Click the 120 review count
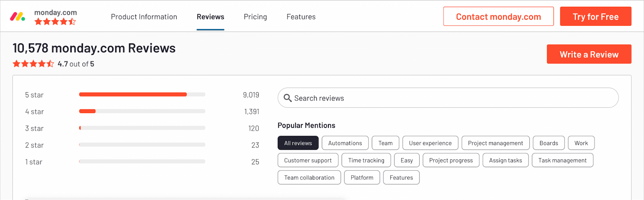 click(254, 128)
